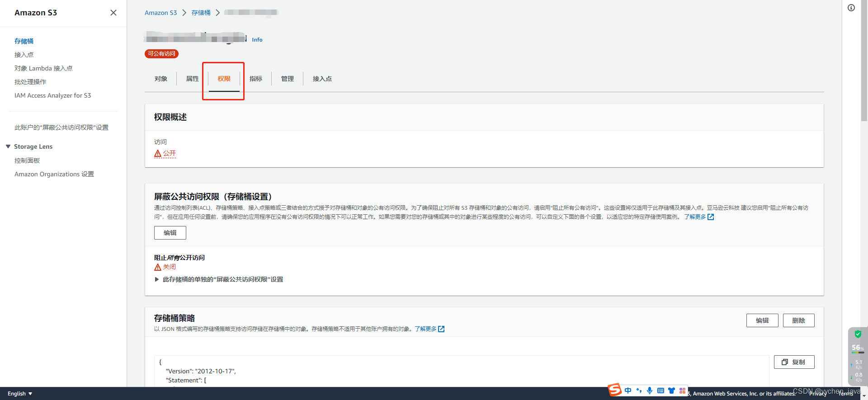Toggle punctuation mode in Sogou toolbar
Image resolution: width=868 pixels, height=400 pixels.
point(639,391)
